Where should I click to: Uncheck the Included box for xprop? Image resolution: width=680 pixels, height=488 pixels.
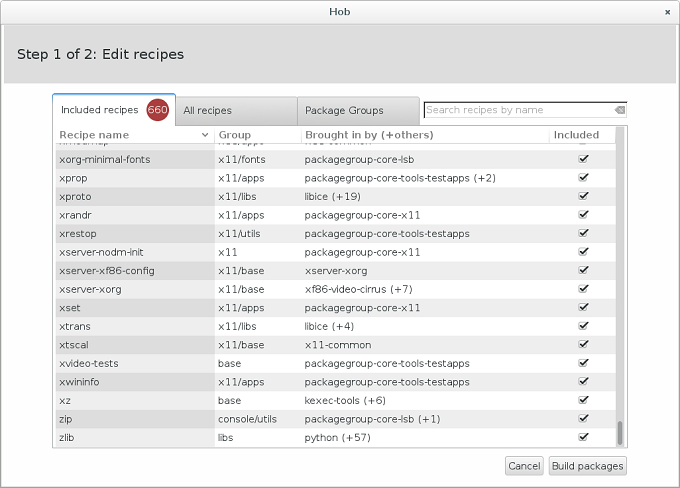pos(583,178)
